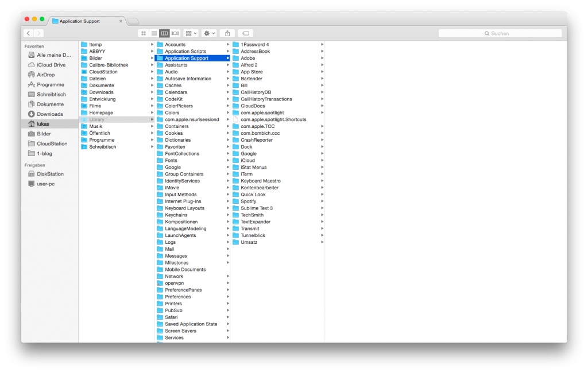The height and width of the screenshot is (373, 588).
Task: Go back with the left arrow button
Action: coord(29,33)
